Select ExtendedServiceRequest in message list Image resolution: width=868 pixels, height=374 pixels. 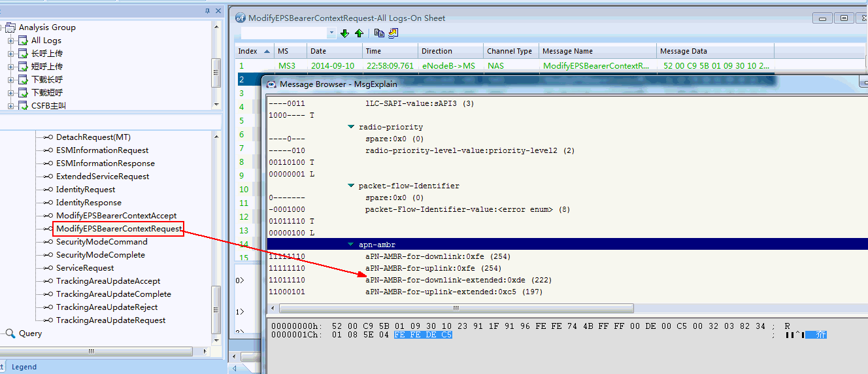(103, 177)
